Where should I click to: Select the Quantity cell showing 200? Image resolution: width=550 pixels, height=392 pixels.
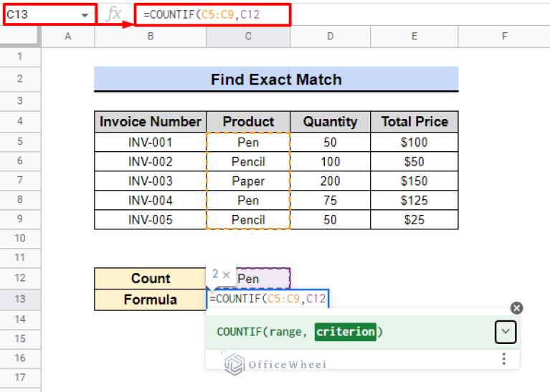pyautogui.click(x=330, y=181)
